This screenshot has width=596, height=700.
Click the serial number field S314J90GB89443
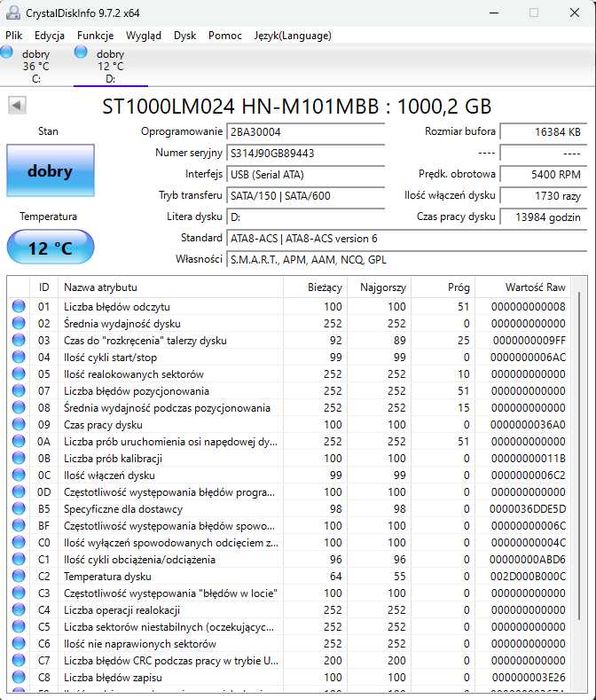click(x=305, y=153)
